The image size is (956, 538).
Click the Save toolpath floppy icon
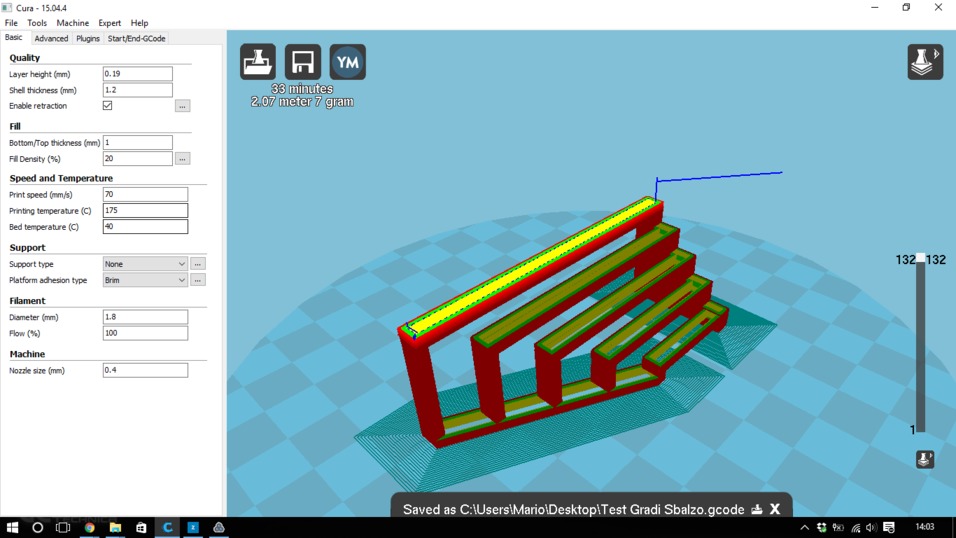tap(302, 62)
